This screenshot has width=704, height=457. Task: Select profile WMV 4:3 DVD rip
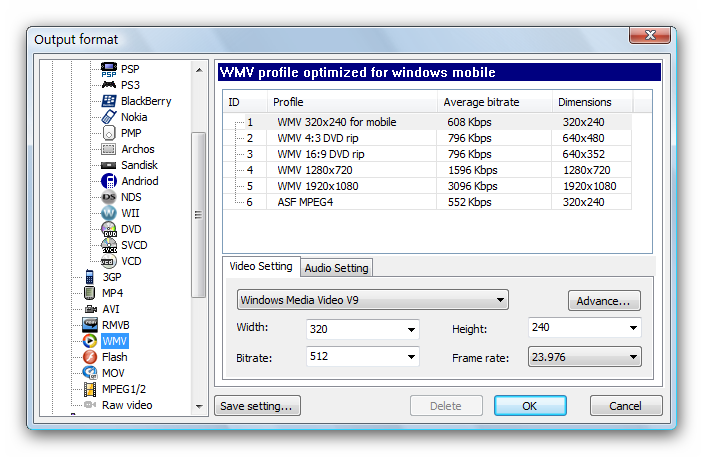(x=427, y=138)
